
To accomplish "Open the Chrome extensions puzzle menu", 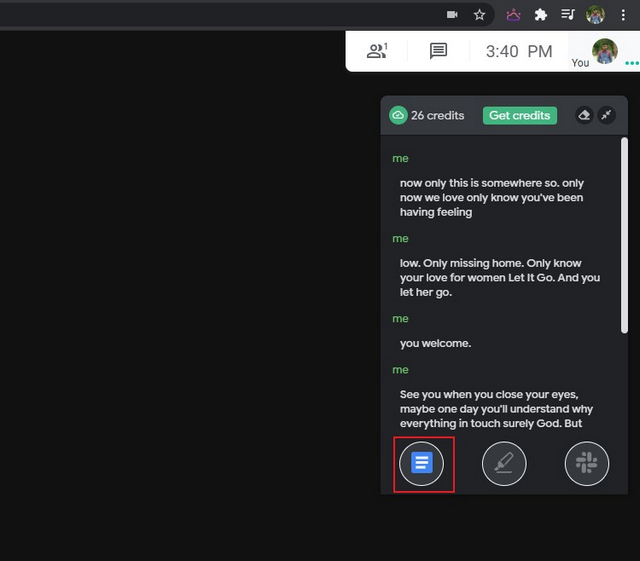I will (x=541, y=15).
